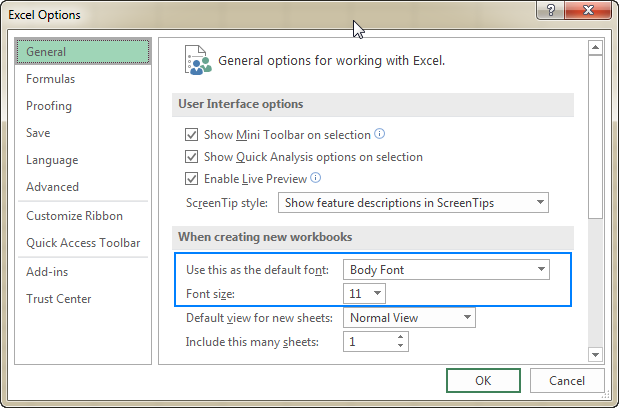The image size is (619, 408).
Task: Click the 'User Interface options' section heading
Action: coord(241,104)
